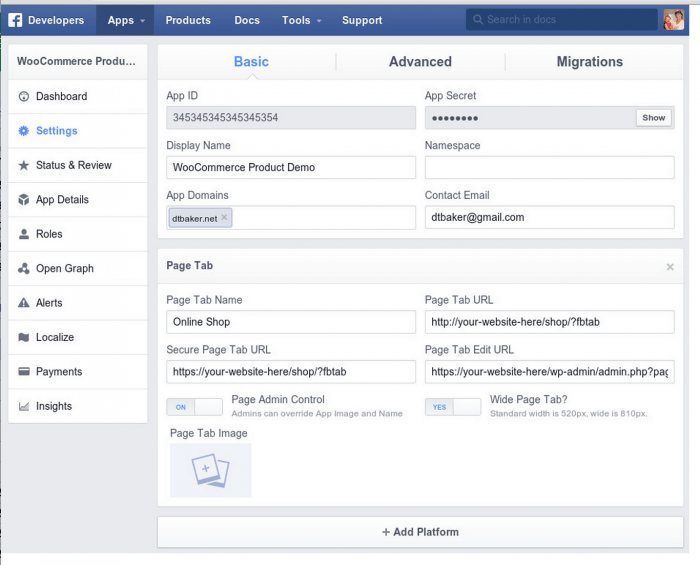Image resolution: width=700 pixels, height=565 pixels.
Task: Click the Page Tab Name field
Action: [x=291, y=322]
